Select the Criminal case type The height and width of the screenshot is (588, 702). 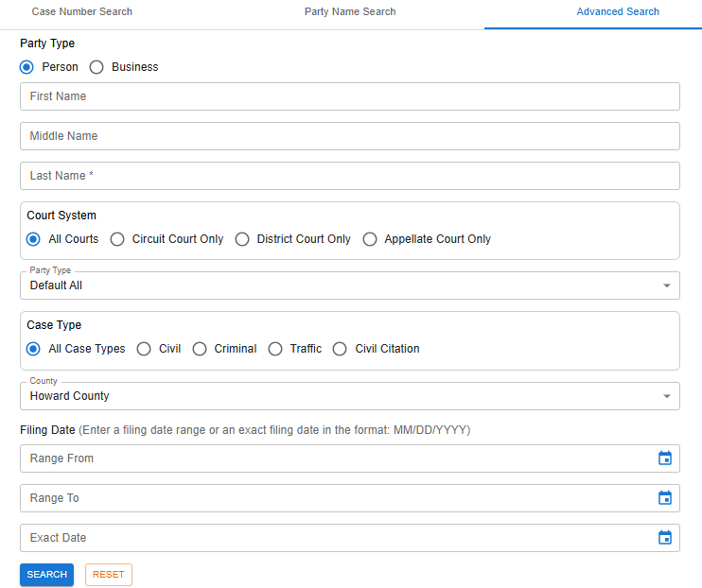click(x=200, y=349)
